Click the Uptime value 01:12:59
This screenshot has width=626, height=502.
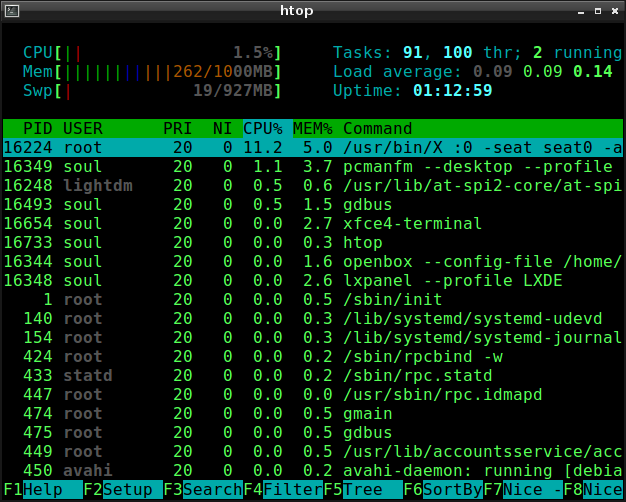(452, 91)
